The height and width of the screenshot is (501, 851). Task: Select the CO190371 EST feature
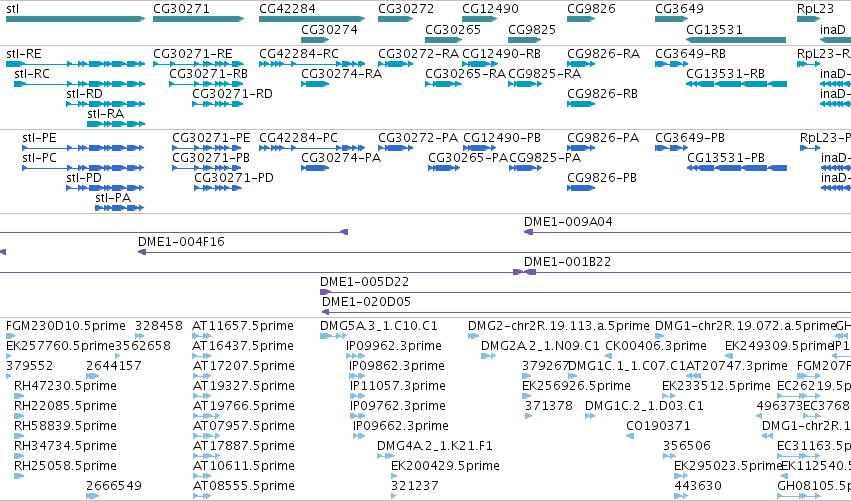pyautogui.click(x=630, y=436)
